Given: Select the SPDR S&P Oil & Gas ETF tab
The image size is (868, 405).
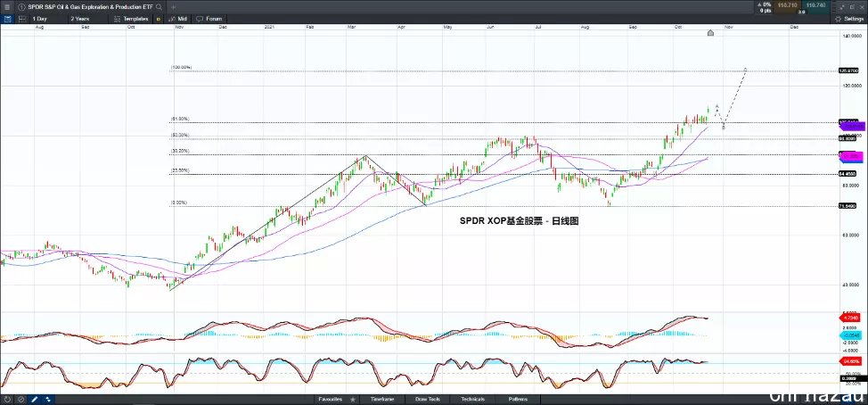Looking at the screenshot, I should pos(90,7).
